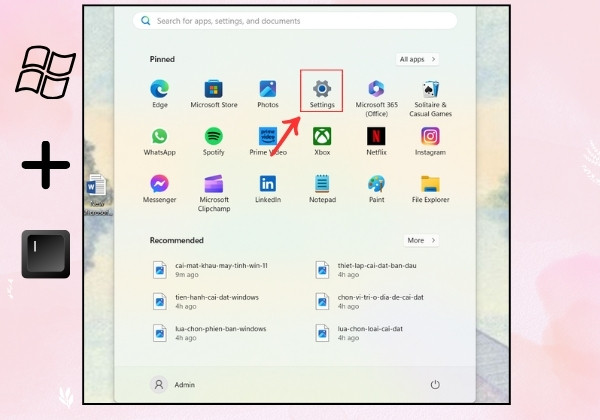This screenshot has width=600, height=420.
Task: Open the Photos app
Action: coord(268,94)
